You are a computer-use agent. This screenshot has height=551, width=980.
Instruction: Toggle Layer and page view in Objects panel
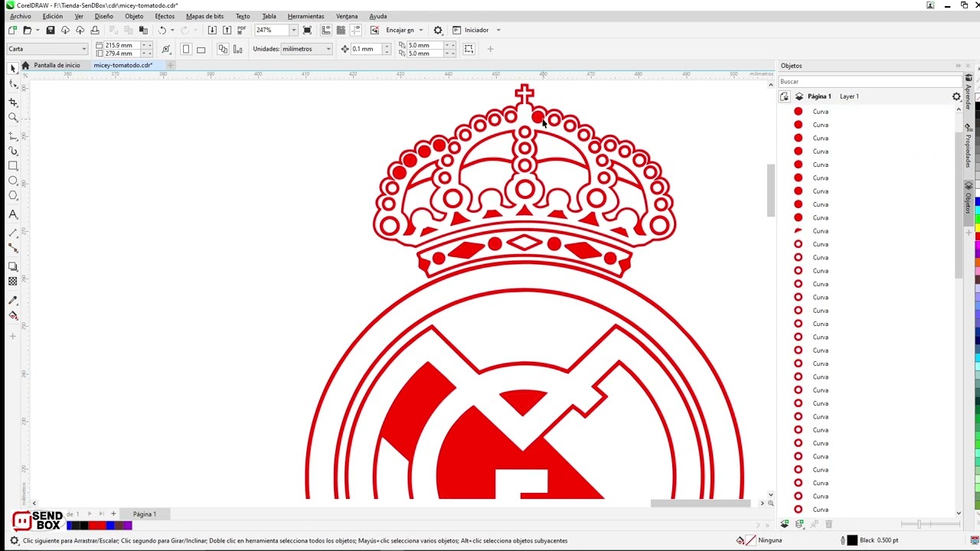click(x=785, y=96)
